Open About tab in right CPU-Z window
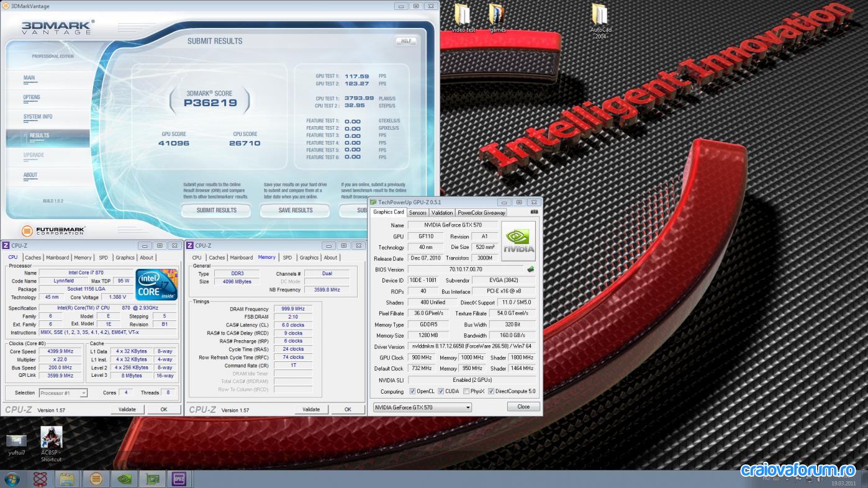The height and width of the screenshot is (488, 868). click(330, 258)
